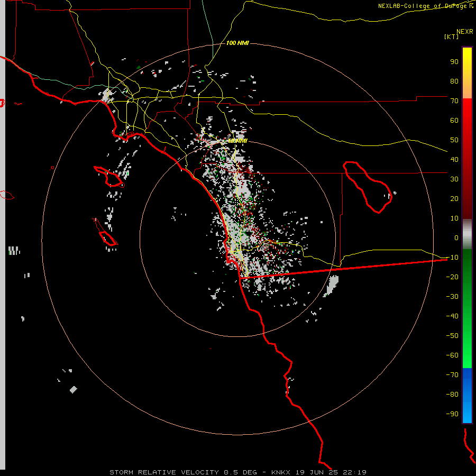Image resolution: width=476 pixels, height=476 pixels.
Task: Click the positive 10 scale value
Action: click(454, 218)
